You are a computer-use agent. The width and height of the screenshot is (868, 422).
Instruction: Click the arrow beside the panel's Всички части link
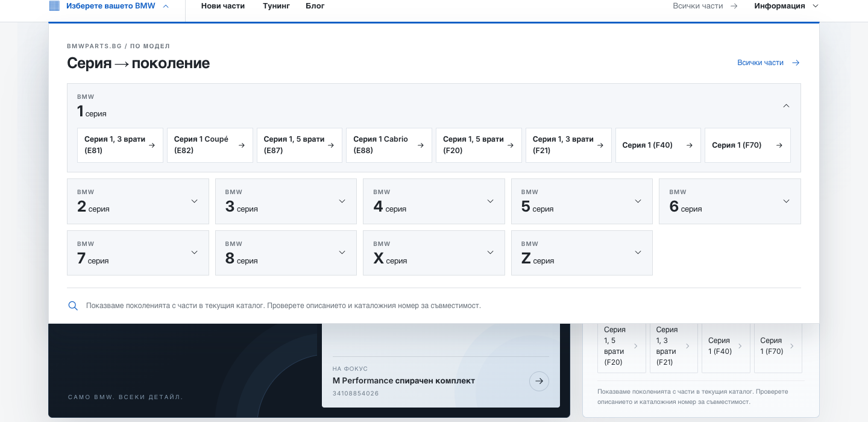coord(796,63)
